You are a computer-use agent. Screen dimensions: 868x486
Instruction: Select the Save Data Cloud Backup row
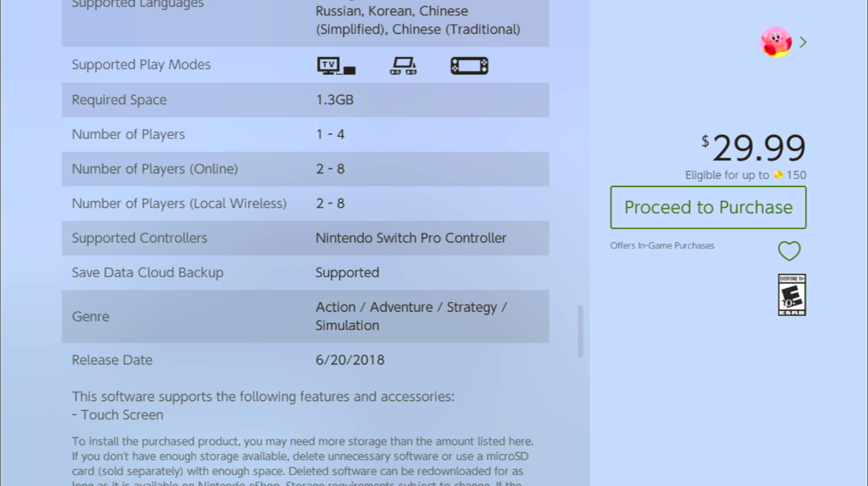[305, 273]
